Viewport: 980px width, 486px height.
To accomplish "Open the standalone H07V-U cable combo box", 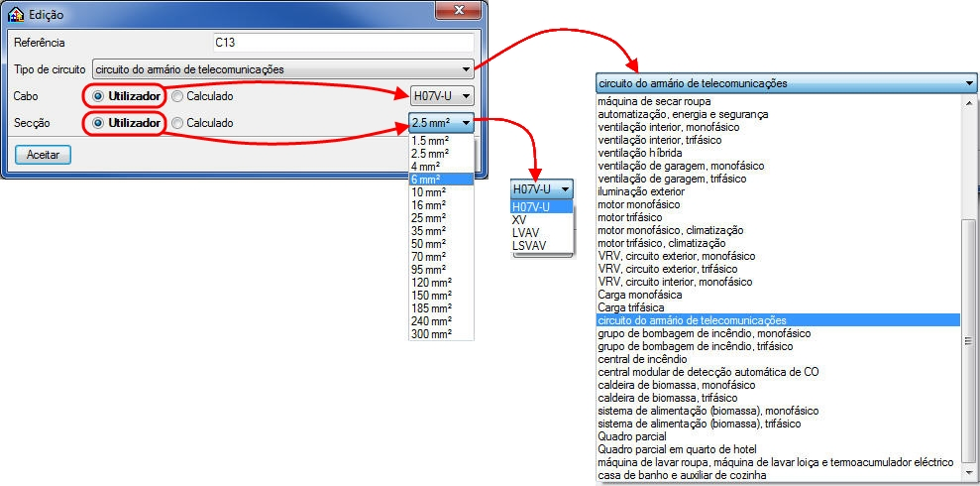I will point(541,188).
